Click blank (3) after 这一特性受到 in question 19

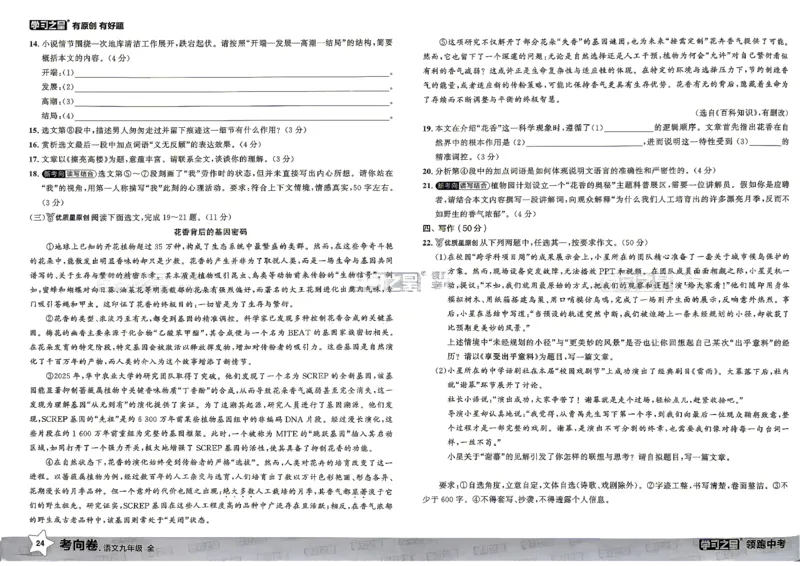coord(764,142)
